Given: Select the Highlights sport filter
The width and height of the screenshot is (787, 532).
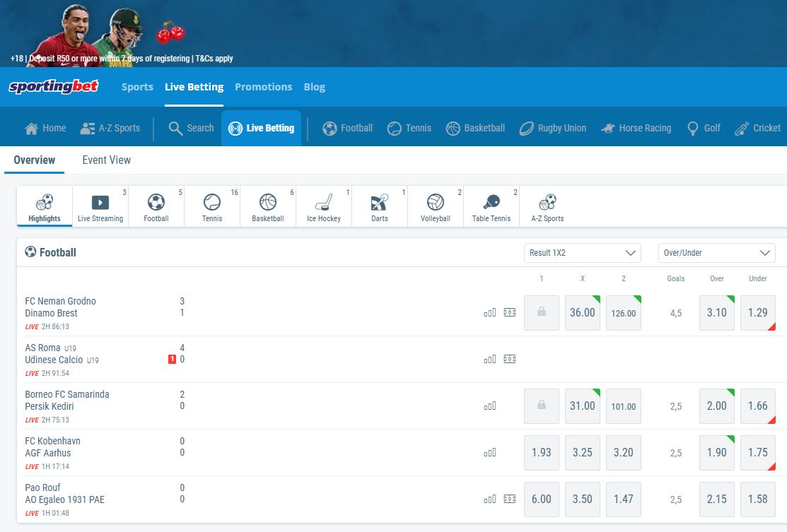Looking at the screenshot, I should pyautogui.click(x=45, y=206).
